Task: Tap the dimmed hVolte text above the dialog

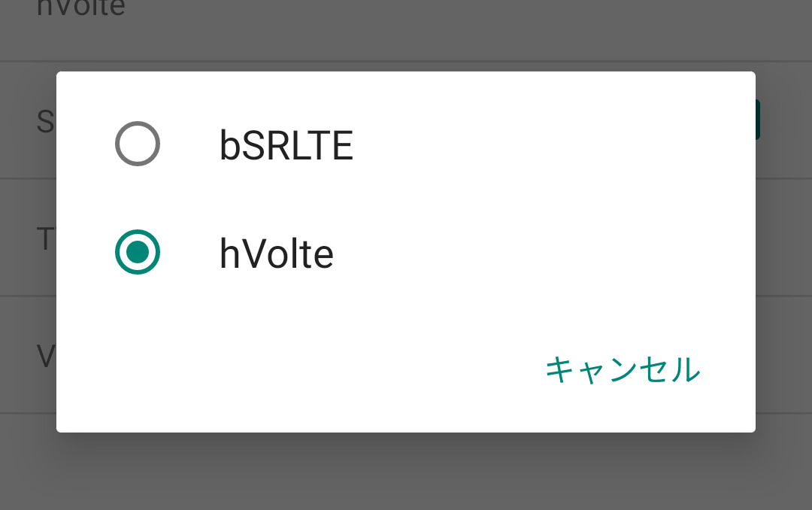Action: (80, 9)
